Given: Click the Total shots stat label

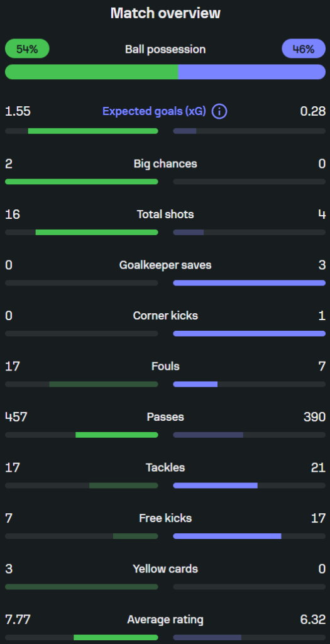Looking at the screenshot, I should [x=165, y=214].
